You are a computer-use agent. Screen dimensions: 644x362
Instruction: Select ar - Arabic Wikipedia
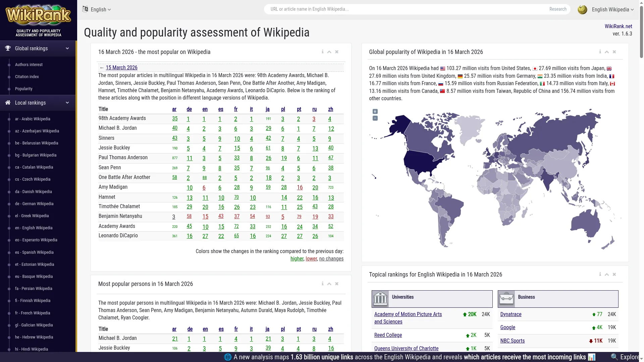pyautogui.click(x=33, y=119)
